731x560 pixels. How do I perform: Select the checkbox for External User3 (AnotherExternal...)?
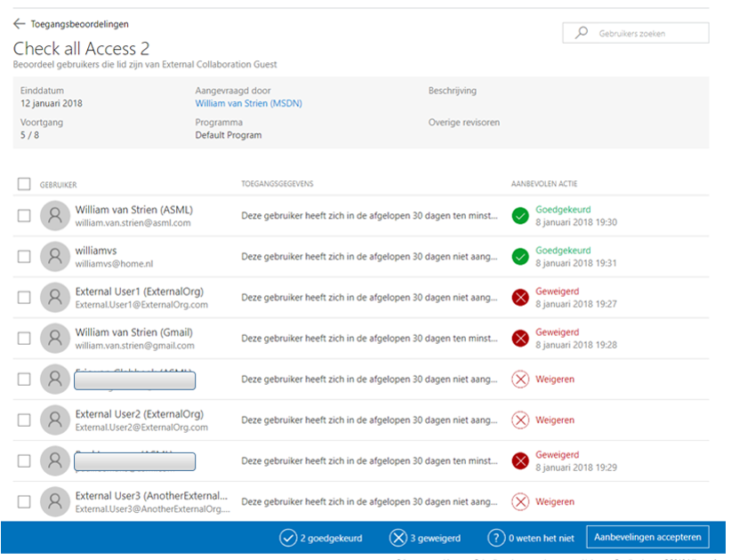[x=23, y=501]
